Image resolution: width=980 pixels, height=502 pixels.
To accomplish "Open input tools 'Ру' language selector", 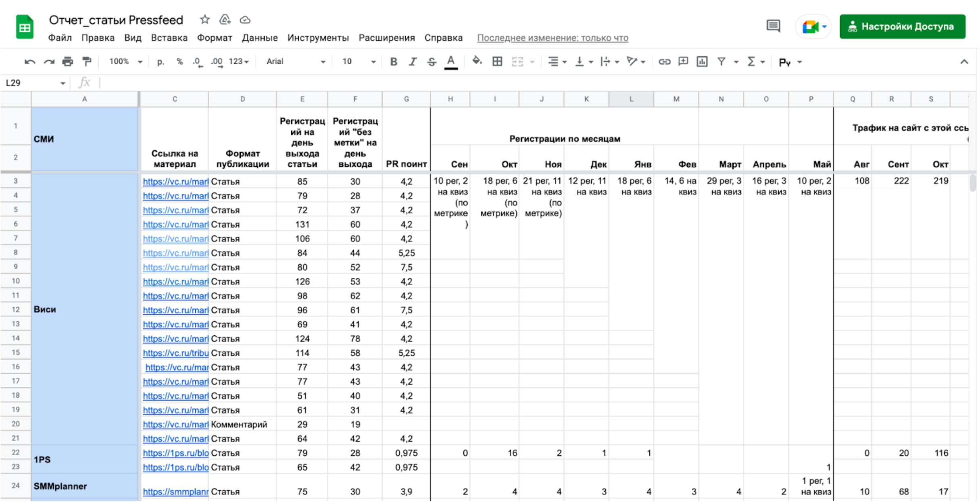I will coord(790,62).
